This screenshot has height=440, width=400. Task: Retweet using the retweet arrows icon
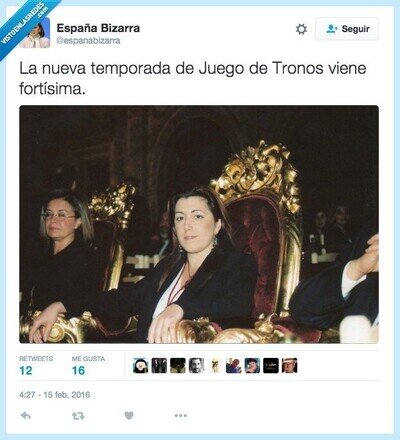click(78, 416)
